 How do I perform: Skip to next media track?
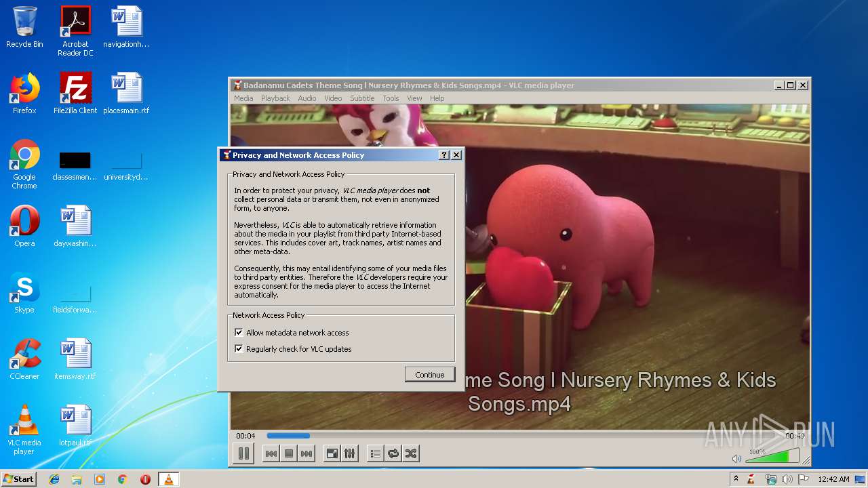(x=307, y=454)
